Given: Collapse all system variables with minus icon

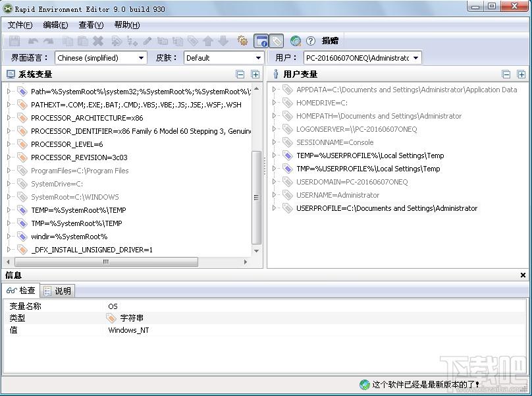Looking at the screenshot, I should (x=240, y=74).
